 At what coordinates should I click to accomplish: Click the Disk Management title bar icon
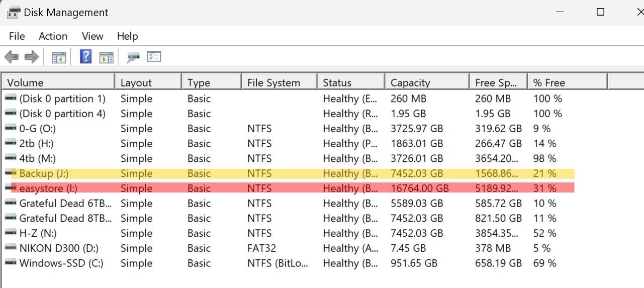click(14, 13)
